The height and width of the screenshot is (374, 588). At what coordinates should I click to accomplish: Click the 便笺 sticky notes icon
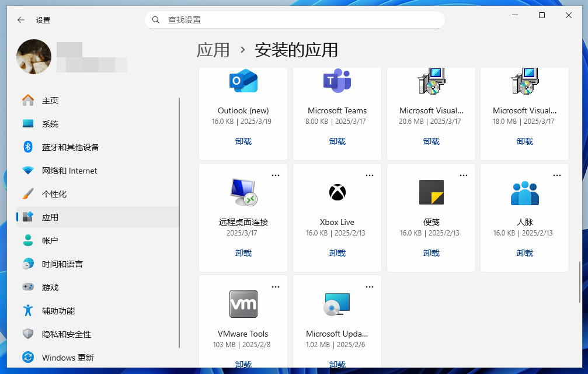click(x=432, y=192)
